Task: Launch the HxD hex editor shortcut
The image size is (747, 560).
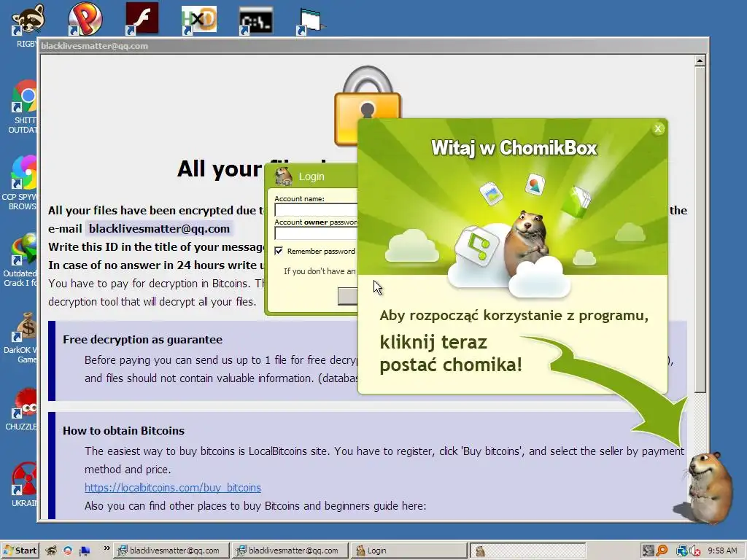Action: pyautogui.click(x=199, y=20)
